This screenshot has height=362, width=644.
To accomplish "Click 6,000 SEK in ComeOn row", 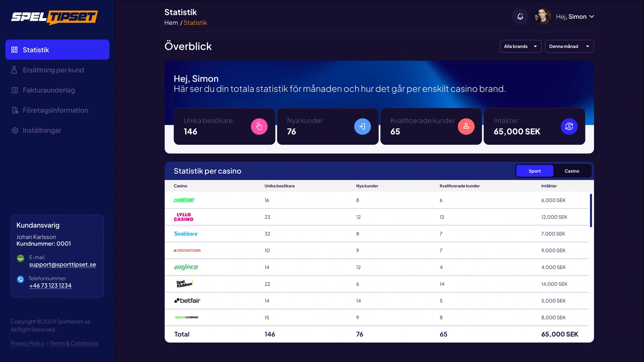I will click(553, 200).
